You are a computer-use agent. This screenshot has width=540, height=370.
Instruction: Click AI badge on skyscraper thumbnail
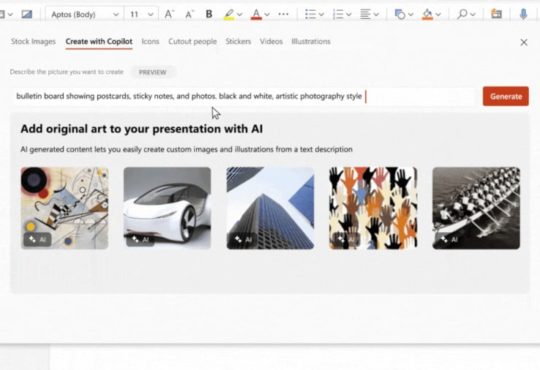click(243, 239)
